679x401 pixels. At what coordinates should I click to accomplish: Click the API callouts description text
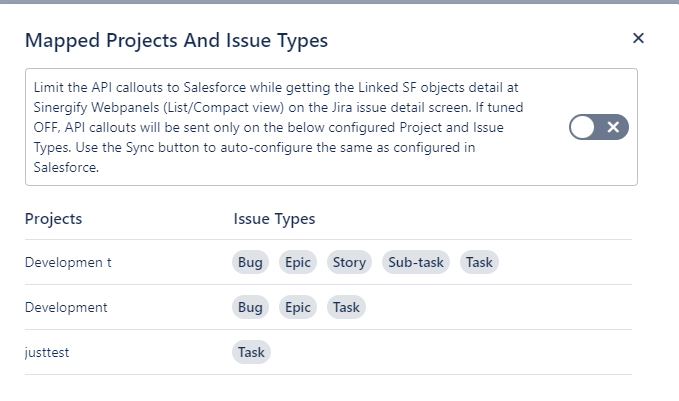click(x=278, y=127)
